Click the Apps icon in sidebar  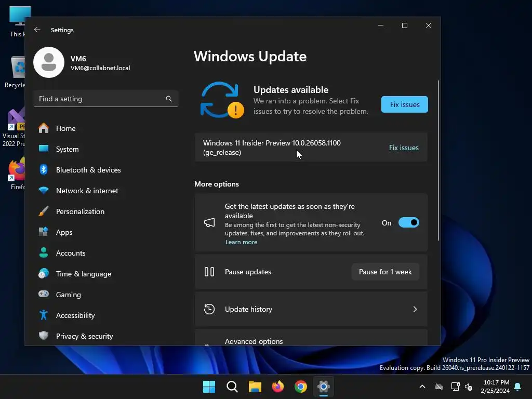coord(44,232)
